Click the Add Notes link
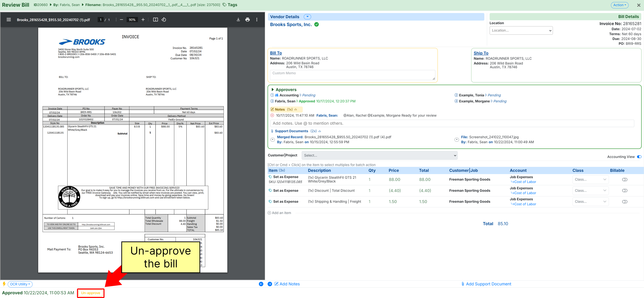The height and width of the screenshot is (298, 644). [287, 284]
